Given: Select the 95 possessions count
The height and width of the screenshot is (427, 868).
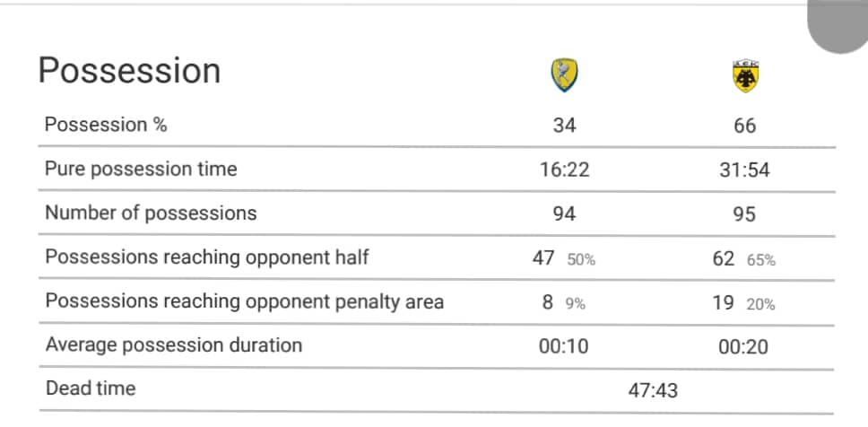Looking at the screenshot, I should coord(744,213).
